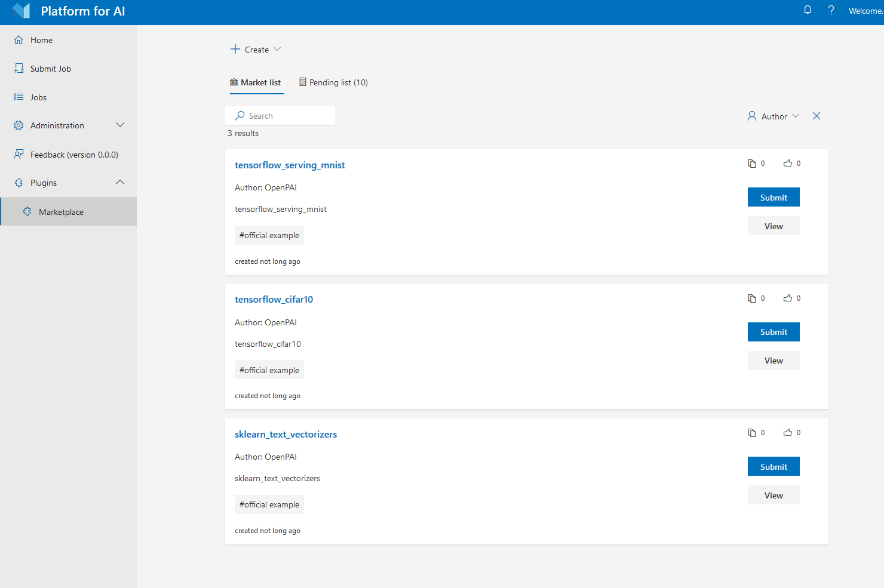Click the Pending list document icon
The width and height of the screenshot is (884, 588).
tap(303, 82)
